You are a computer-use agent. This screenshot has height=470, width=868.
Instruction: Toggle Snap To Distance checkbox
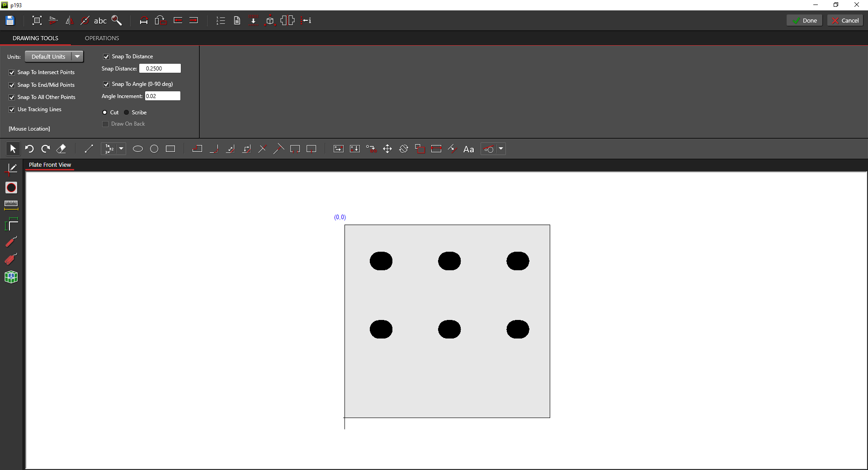tap(106, 56)
